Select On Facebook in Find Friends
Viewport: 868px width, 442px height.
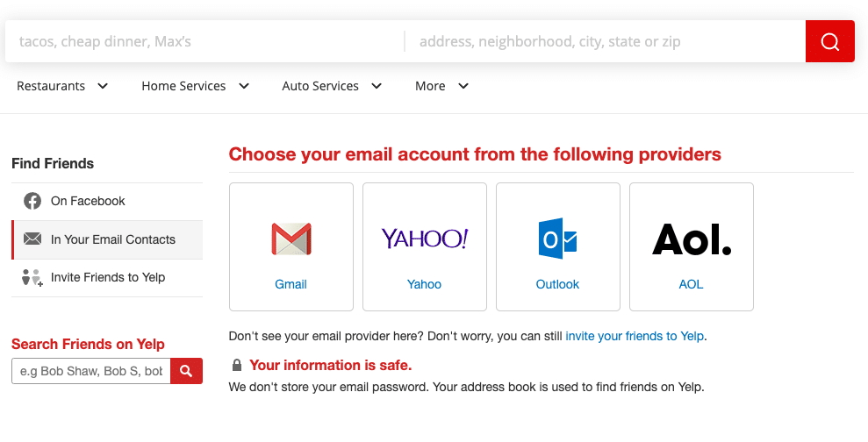coord(88,201)
